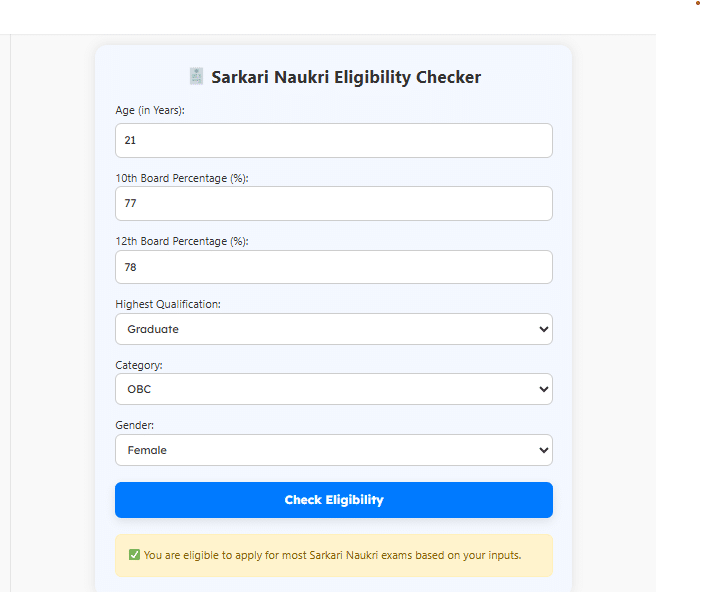Click the small orange dot at top-right corner
This screenshot has width=701, height=592.
click(x=698, y=3)
